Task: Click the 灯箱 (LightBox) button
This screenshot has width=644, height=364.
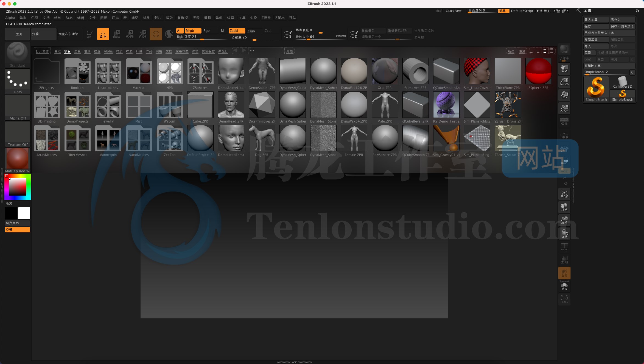Action: 44,34
